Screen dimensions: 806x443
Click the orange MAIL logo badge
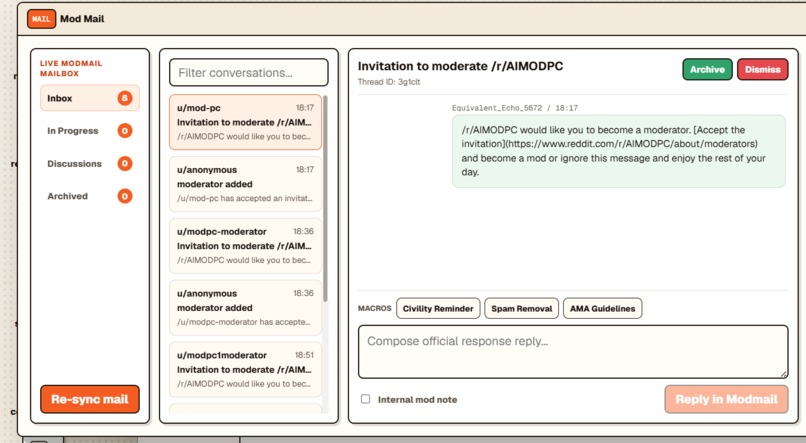[41, 19]
